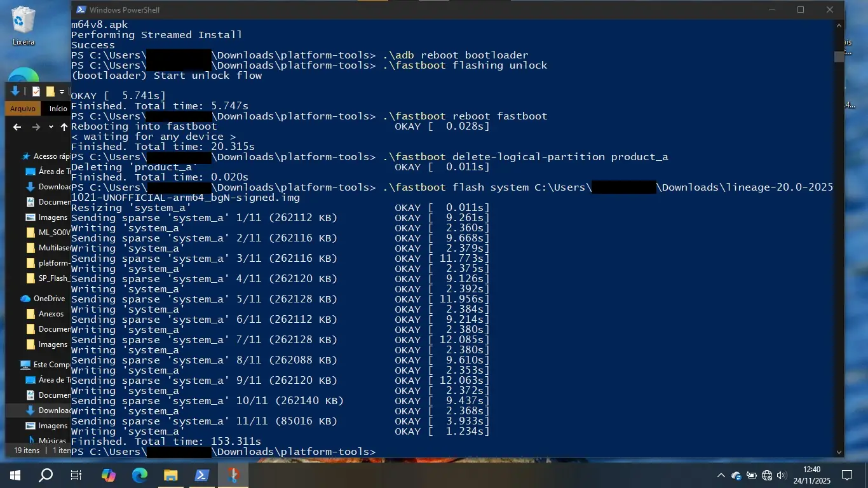Click the PowerShell window scrollbar thumb
Viewport: 868px width, 488px height.
[838, 57]
